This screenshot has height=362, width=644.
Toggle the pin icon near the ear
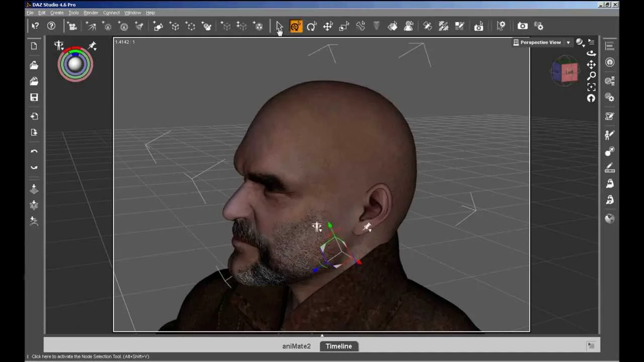click(367, 228)
